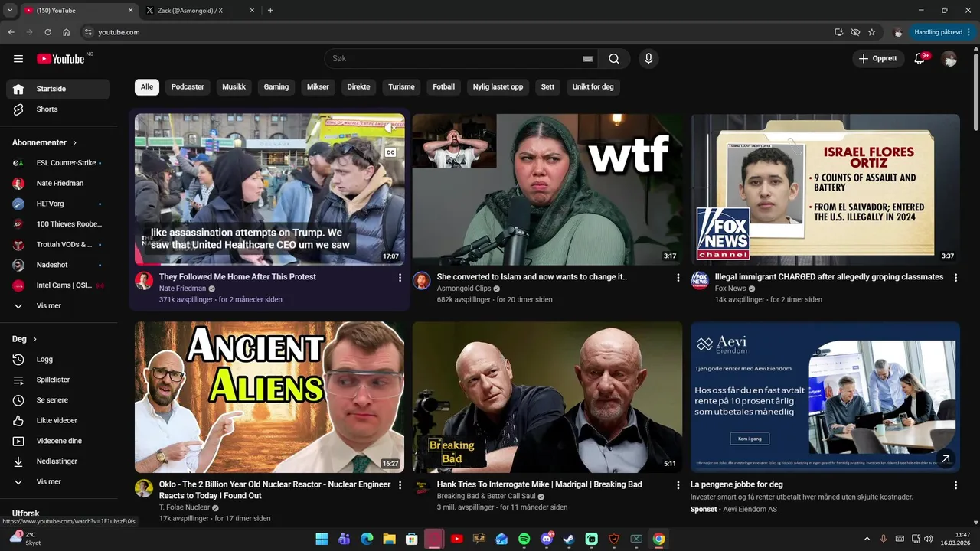Screen dimensions: 980x551
Task: Open options for the Aevi Eiendom ad
Action: coord(955,485)
